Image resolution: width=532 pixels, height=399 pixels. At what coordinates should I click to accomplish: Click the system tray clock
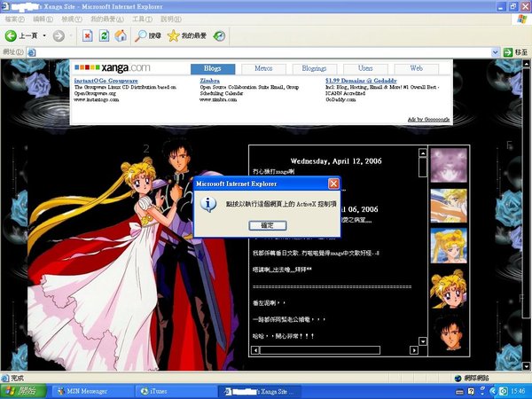518,392
